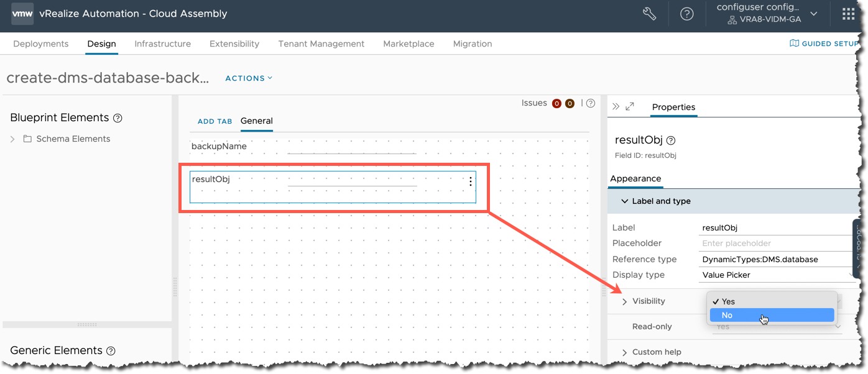Click the Schema Elements folder icon
This screenshot has width=868, height=374.
(27, 139)
